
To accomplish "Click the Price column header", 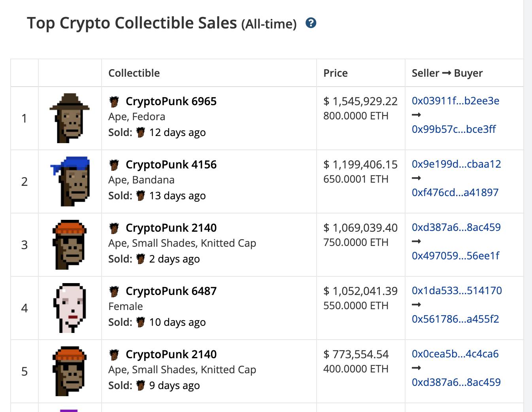I will [x=336, y=73].
